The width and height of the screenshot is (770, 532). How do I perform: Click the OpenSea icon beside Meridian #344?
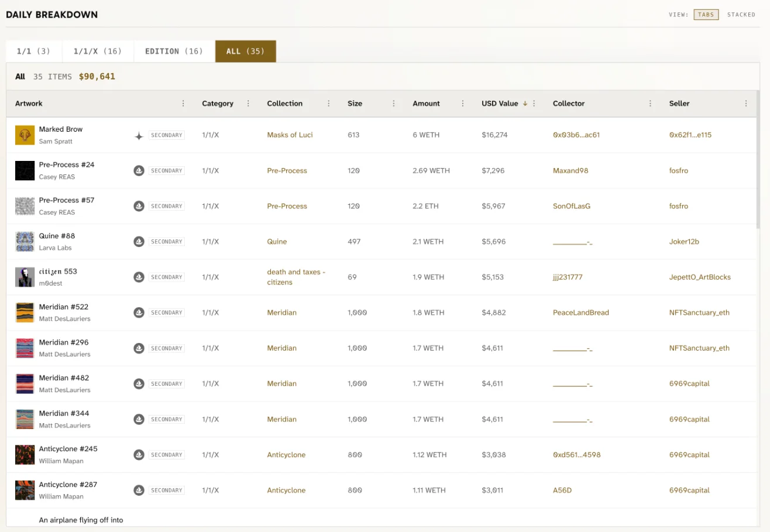(139, 420)
